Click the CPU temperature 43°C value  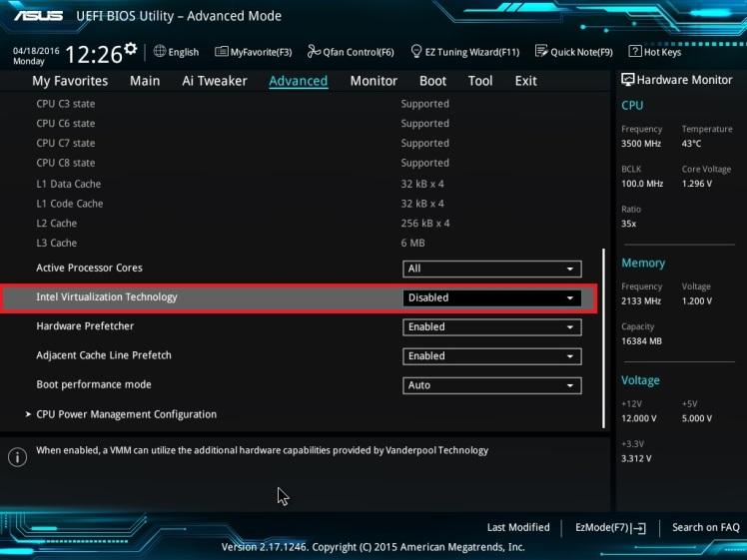pos(691,144)
